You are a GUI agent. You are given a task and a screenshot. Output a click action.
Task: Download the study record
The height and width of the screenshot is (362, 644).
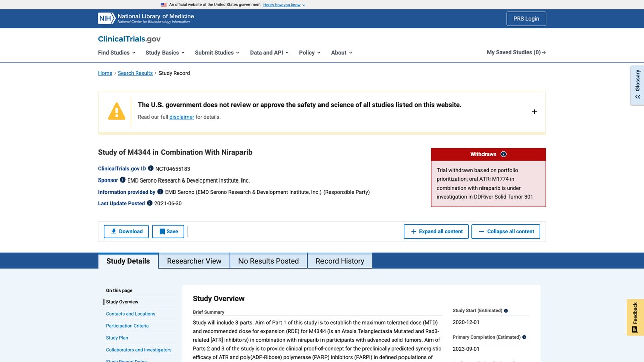pos(126,231)
